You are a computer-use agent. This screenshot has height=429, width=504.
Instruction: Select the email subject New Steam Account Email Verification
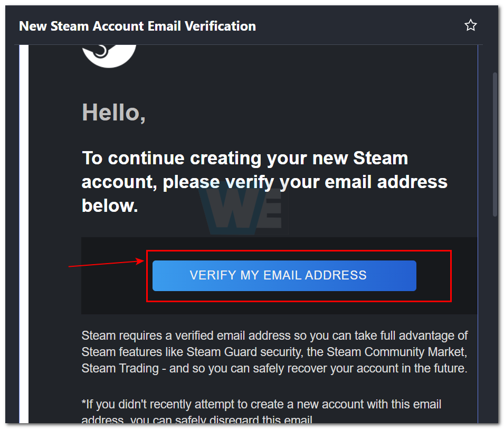pos(137,26)
